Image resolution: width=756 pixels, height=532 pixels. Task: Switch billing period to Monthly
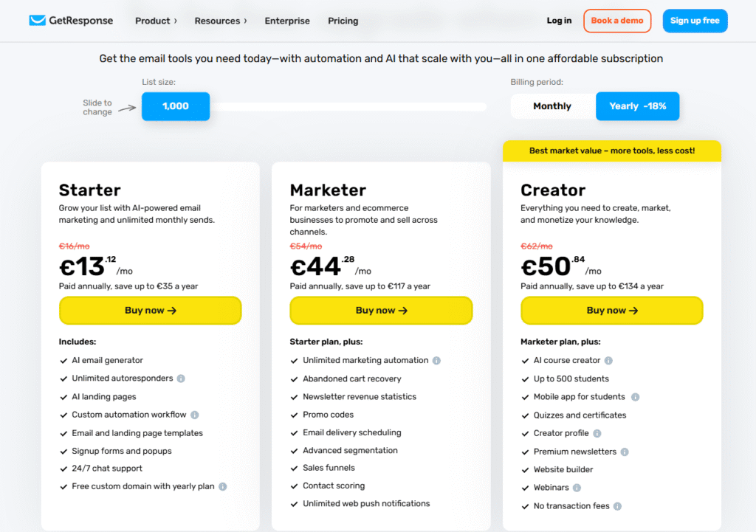point(552,106)
